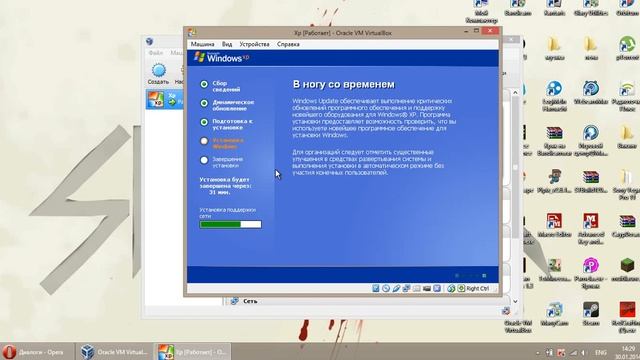Click the green installation progress bar
Image resolution: width=640 pixels, height=360 pixels.
230,224
